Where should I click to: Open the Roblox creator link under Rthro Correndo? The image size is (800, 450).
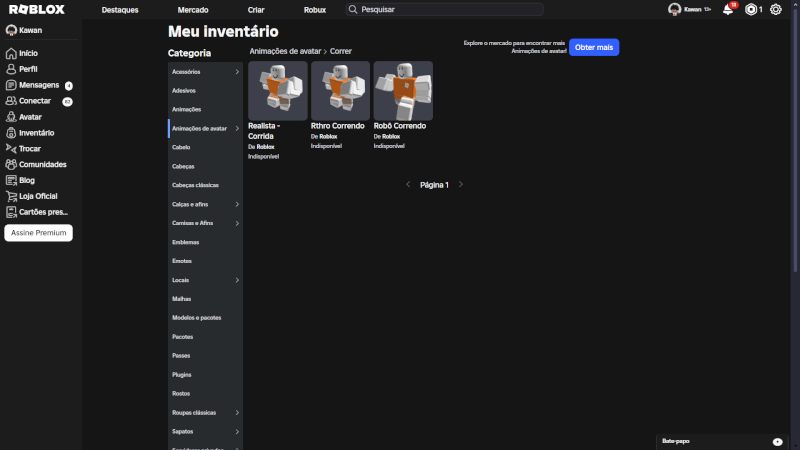click(328, 137)
